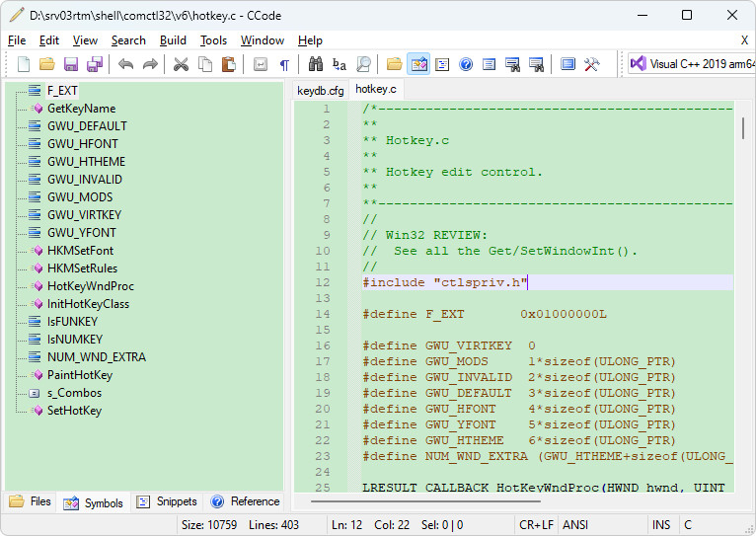Select GWU_HTHEME symbol
Screen dimensions: 756x536
point(86,162)
